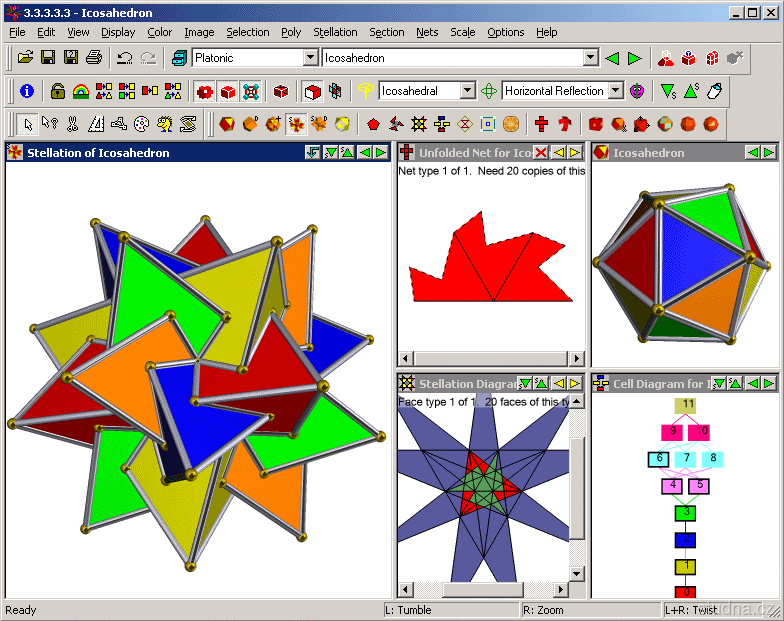Toggle the stellation view mode button
This screenshot has width=784, height=621.
pyautogui.click(x=296, y=124)
